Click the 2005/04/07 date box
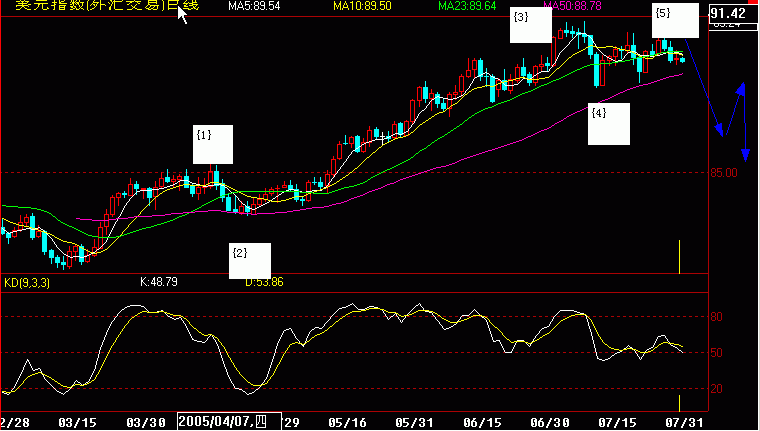Screen dimensions: 760x431 229,421
